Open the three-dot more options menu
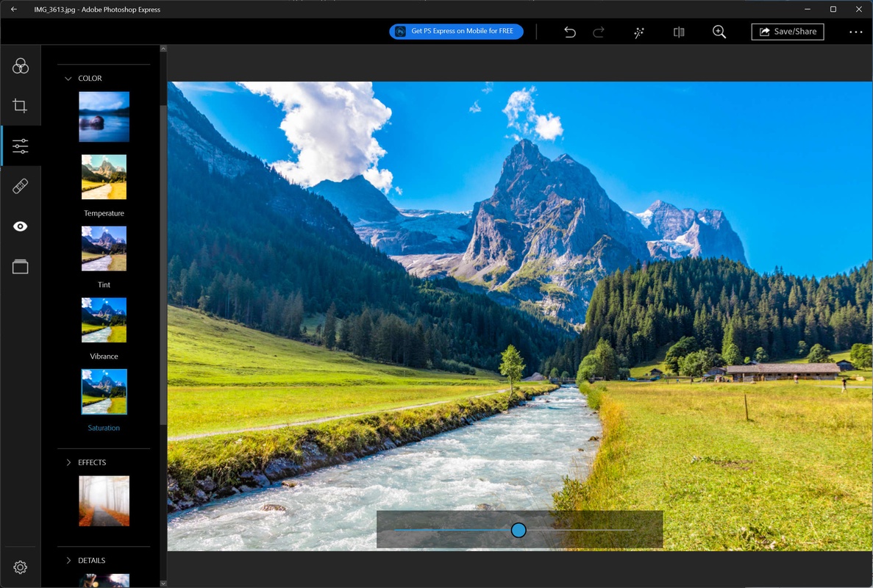The width and height of the screenshot is (873, 588). (855, 32)
